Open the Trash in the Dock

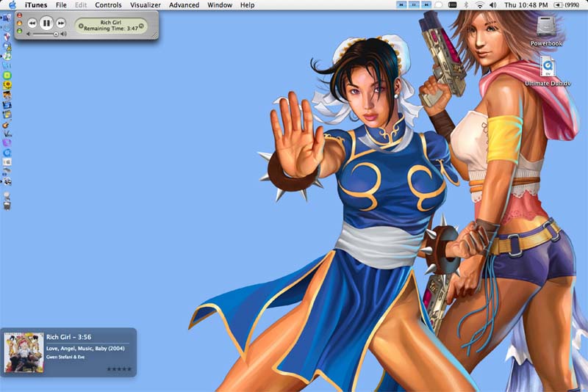click(7, 205)
